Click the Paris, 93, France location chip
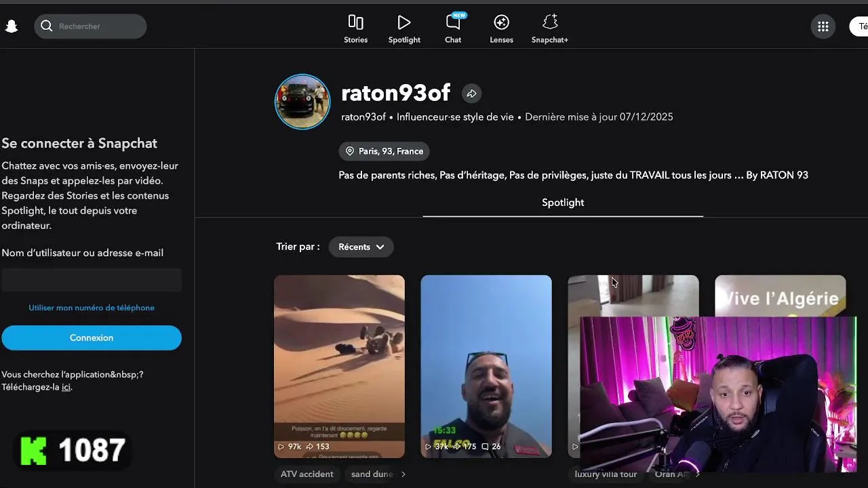 384,151
